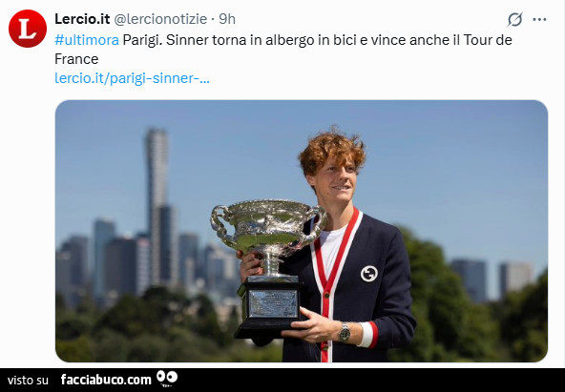Click the facciabuco.com logo text

[x=106, y=380]
